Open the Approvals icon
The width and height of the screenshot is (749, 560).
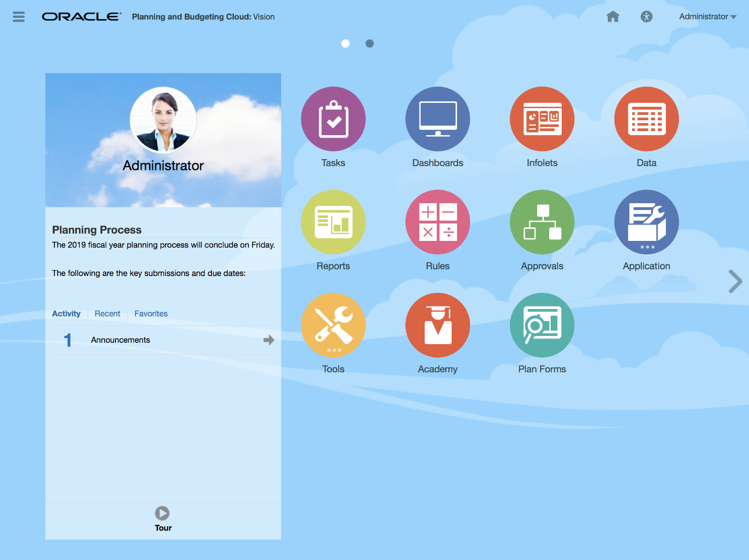coord(542,222)
